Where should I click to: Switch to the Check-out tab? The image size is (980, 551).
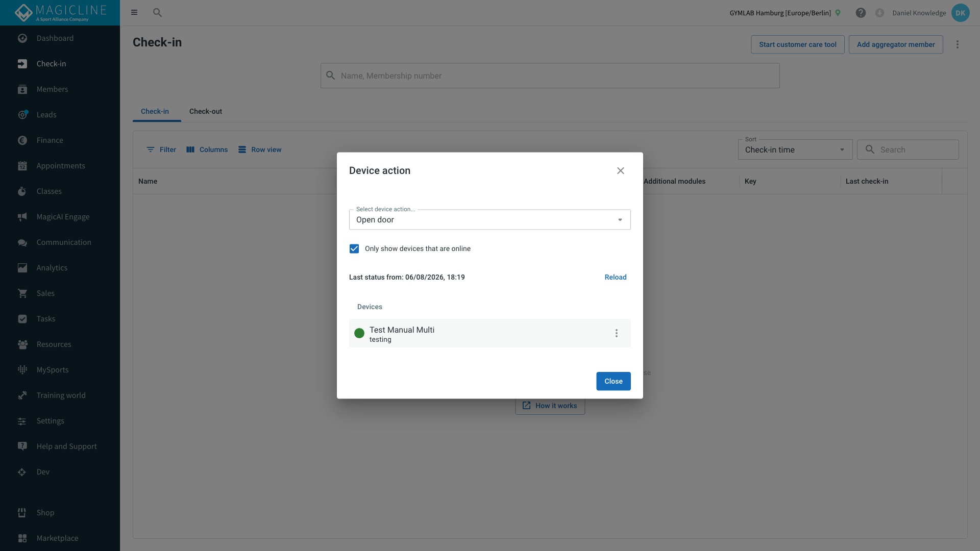(x=206, y=111)
